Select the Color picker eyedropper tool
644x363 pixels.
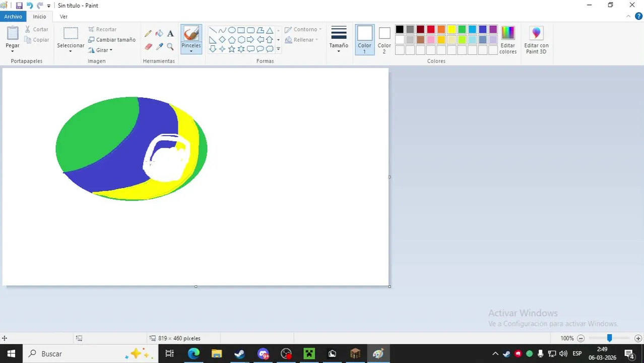point(159,46)
